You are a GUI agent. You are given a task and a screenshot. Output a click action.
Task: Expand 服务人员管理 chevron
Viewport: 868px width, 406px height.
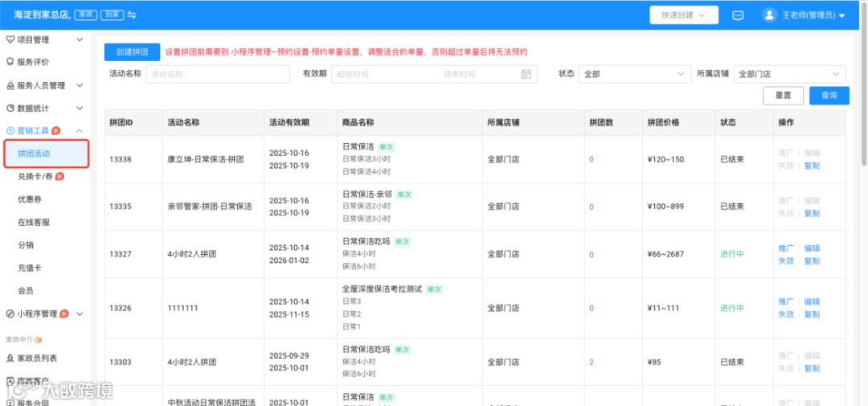pos(79,85)
